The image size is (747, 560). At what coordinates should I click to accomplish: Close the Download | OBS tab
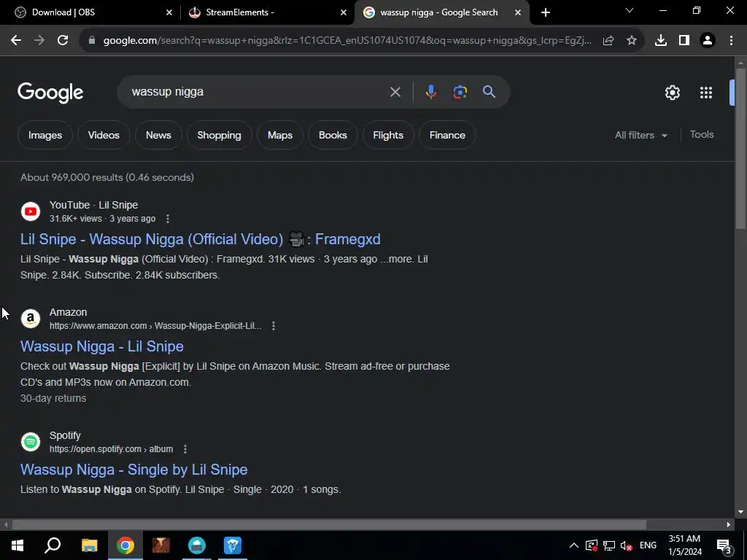coord(169,12)
